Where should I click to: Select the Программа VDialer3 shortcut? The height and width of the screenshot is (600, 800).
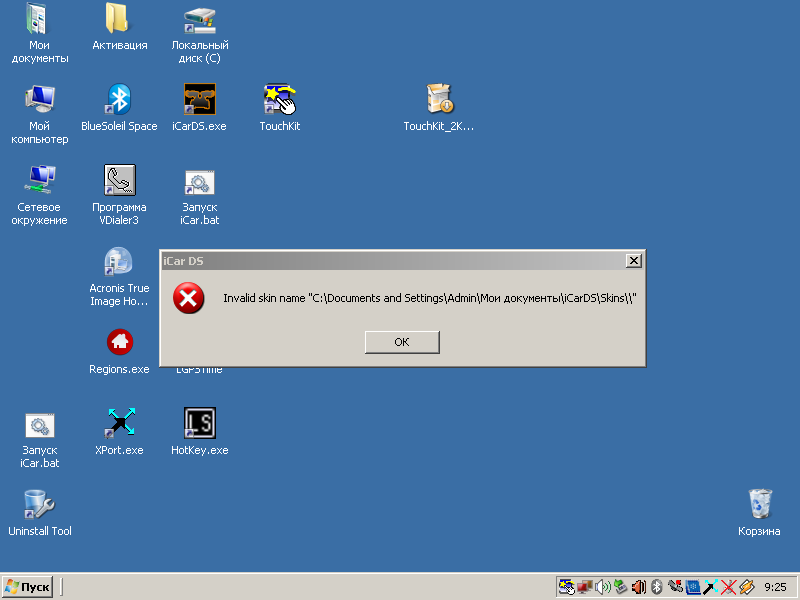tap(119, 195)
